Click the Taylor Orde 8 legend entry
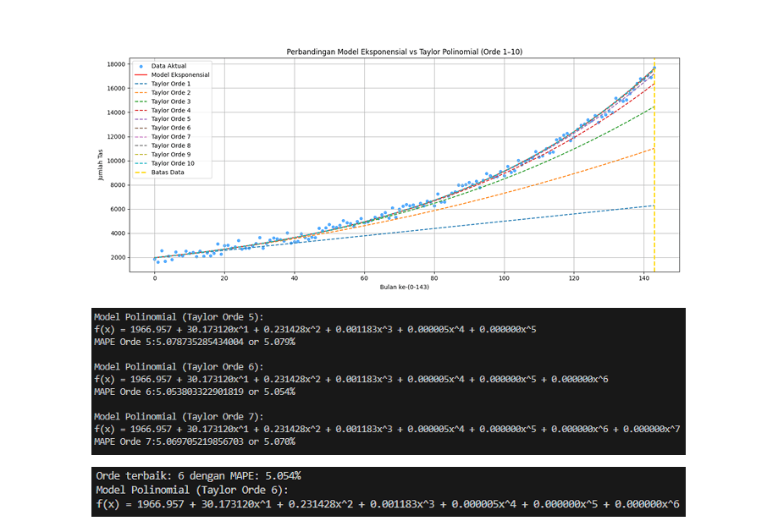This screenshot has height=532, width=778. 163,145
